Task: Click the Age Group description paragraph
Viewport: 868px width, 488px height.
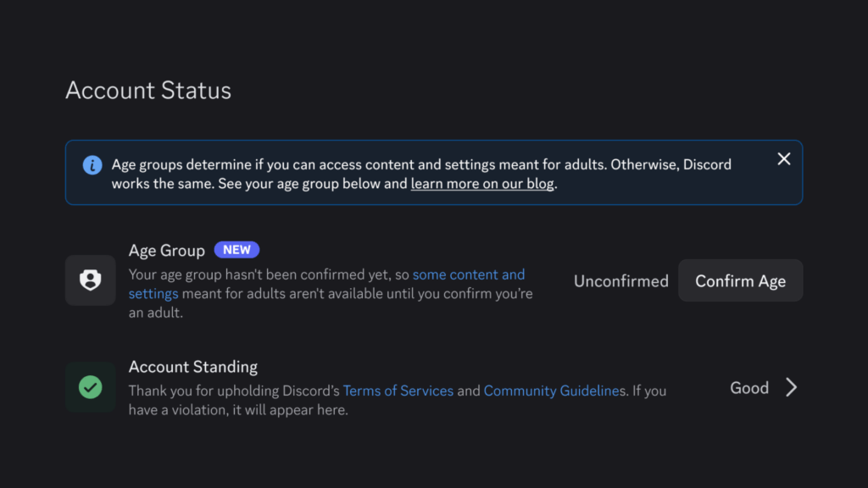Action: coord(331,293)
